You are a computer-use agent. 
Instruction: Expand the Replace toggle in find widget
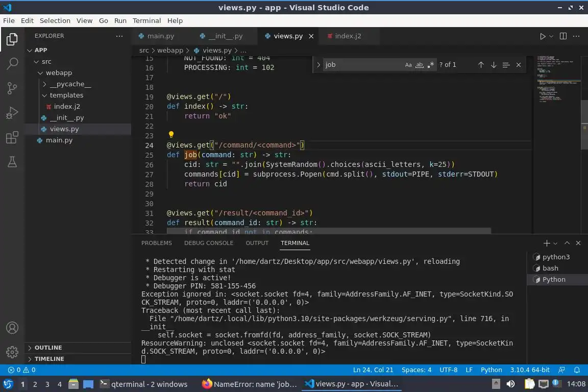(x=318, y=65)
